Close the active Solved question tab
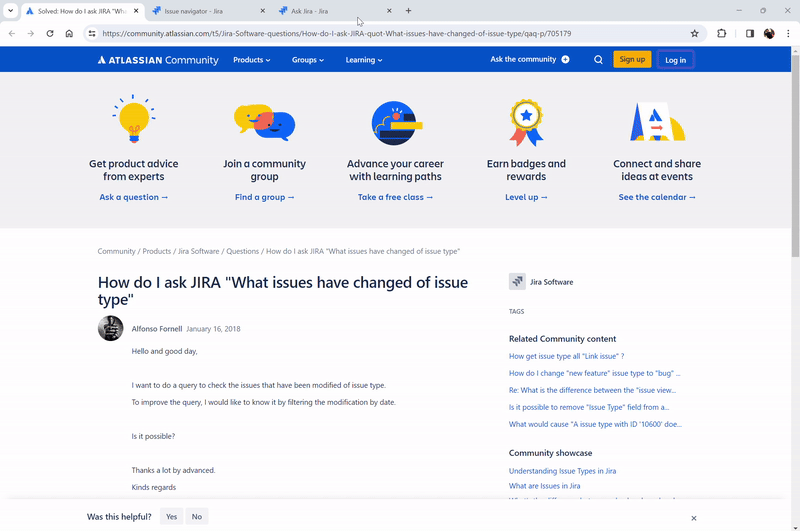The width and height of the screenshot is (800, 531). 136,11
